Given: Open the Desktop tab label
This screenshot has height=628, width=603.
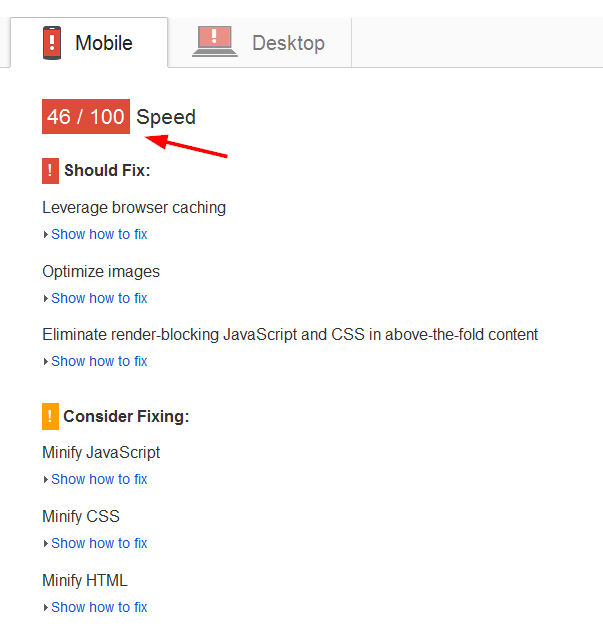Looking at the screenshot, I should 288,43.
